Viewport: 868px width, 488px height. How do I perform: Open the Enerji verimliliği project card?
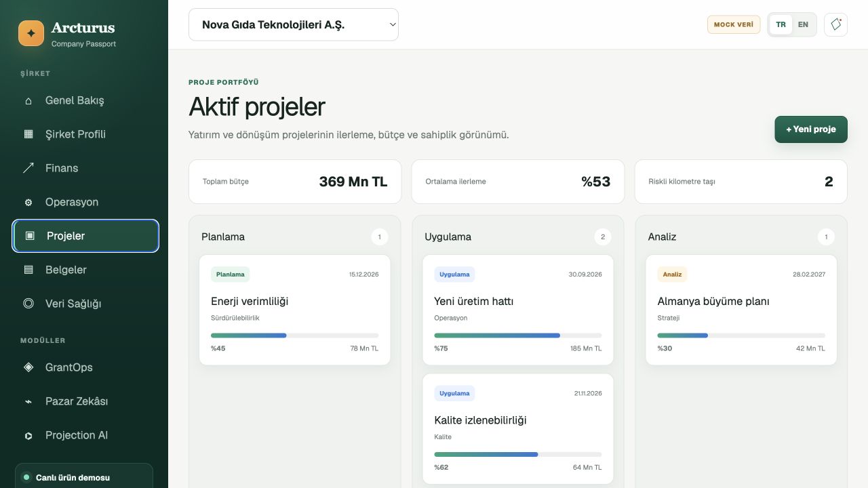(x=295, y=310)
